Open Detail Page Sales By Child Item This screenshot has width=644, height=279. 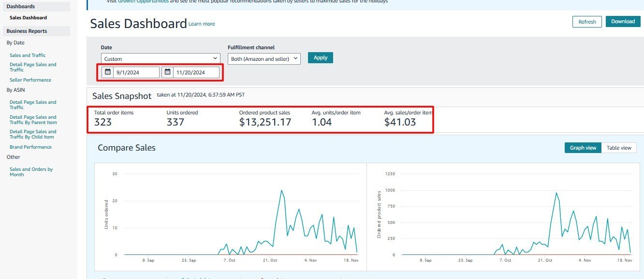click(33, 134)
